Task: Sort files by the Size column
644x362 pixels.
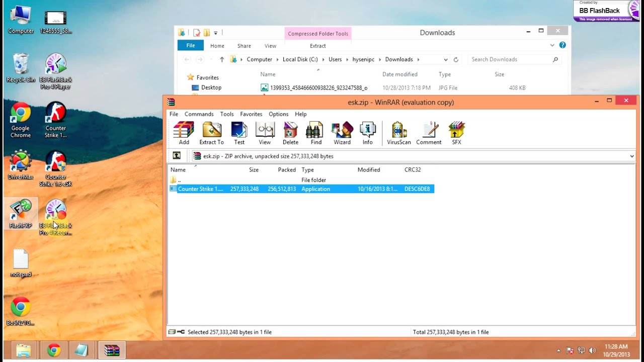Action: click(254, 170)
